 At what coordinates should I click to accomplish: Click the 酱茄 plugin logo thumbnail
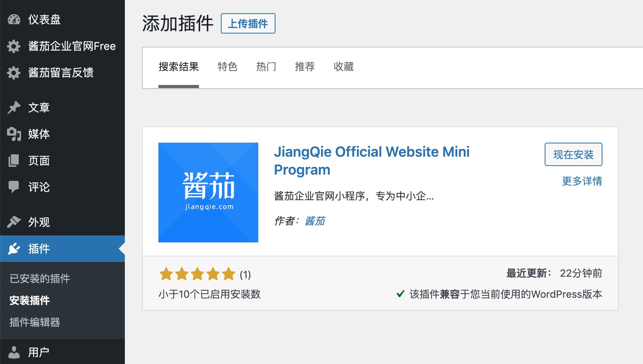coord(208,193)
